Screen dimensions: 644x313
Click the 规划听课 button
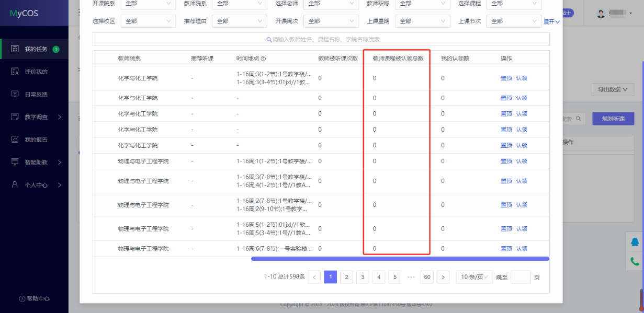(612, 119)
